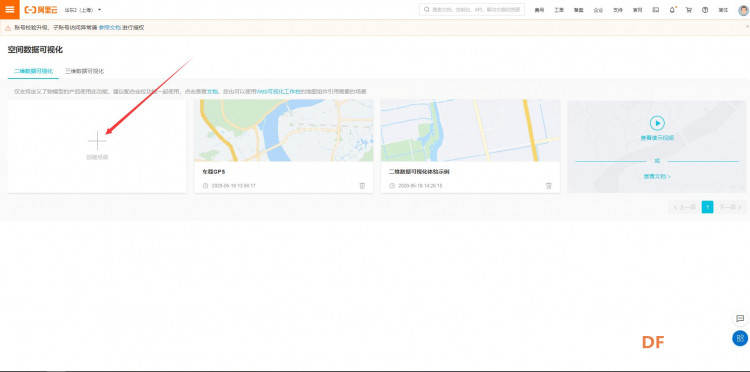
Task: Open the 文档 link in description text
Action: click(x=212, y=91)
